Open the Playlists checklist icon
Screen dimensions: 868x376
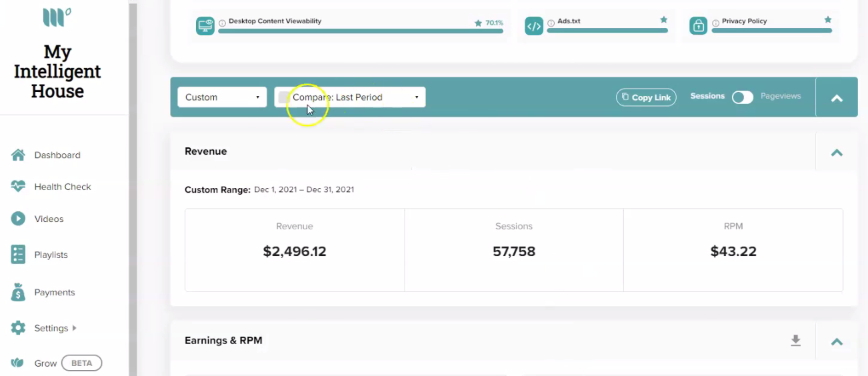18,254
